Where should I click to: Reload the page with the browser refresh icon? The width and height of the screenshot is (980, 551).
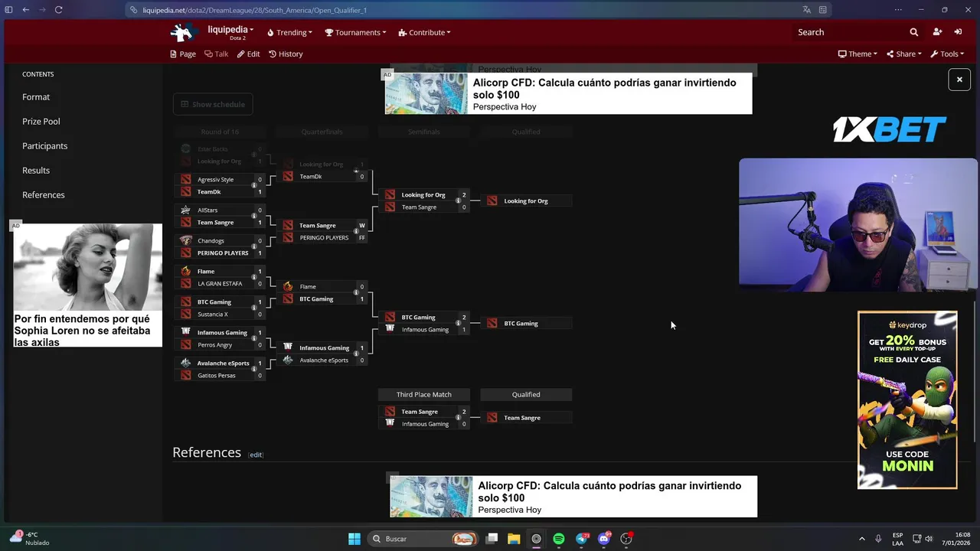tap(58, 10)
